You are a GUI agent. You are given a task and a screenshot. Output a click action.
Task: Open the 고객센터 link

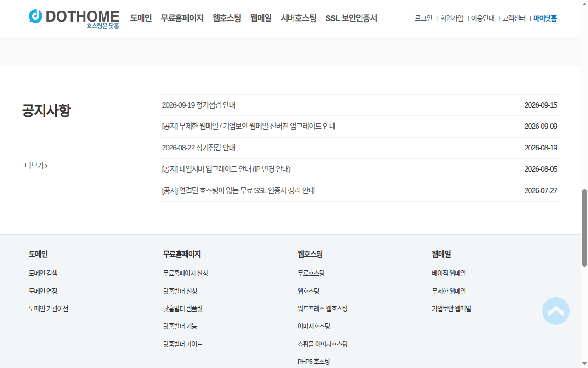click(x=514, y=18)
